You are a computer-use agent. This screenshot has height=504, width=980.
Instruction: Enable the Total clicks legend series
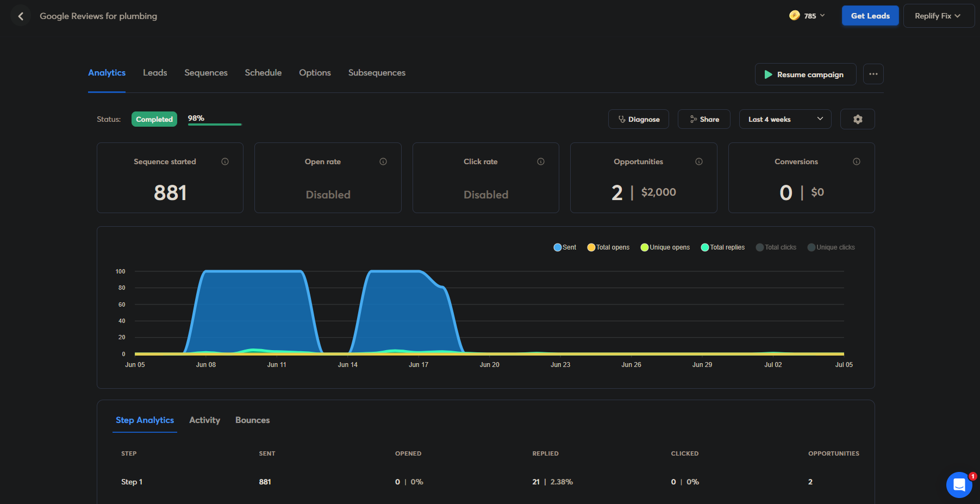(x=776, y=247)
